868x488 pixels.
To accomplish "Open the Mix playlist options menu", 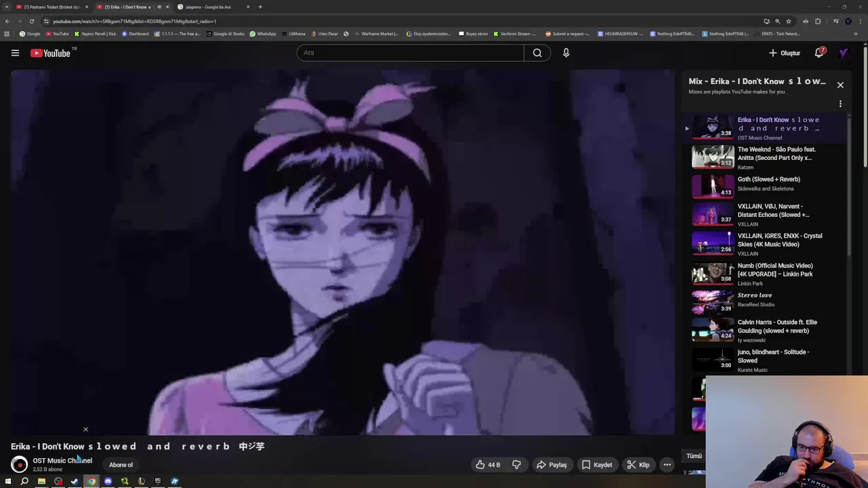I will click(840, 104).
